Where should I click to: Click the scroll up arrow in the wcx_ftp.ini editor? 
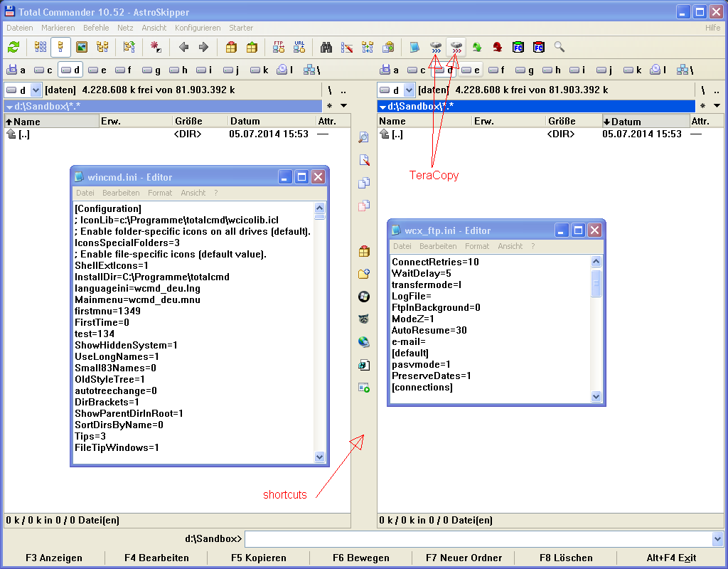pos(596,262)
